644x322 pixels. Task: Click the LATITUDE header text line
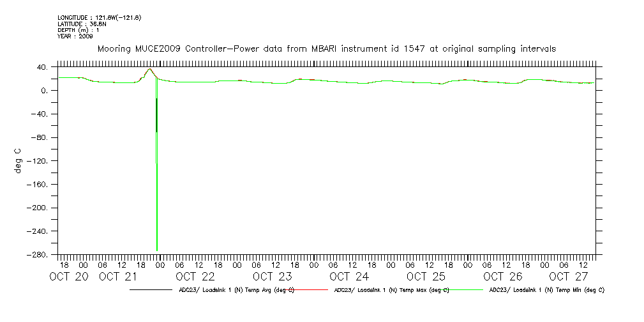[x=81, y=24]
